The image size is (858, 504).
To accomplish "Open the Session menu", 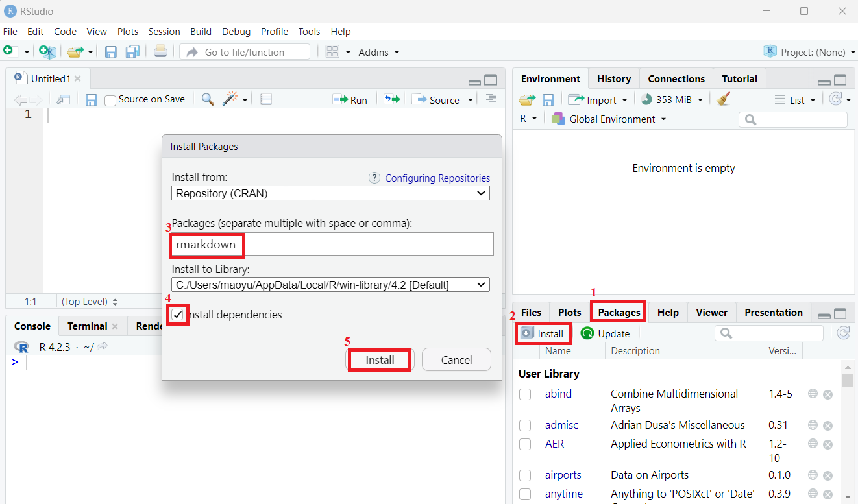I will (x=164, y=31).
